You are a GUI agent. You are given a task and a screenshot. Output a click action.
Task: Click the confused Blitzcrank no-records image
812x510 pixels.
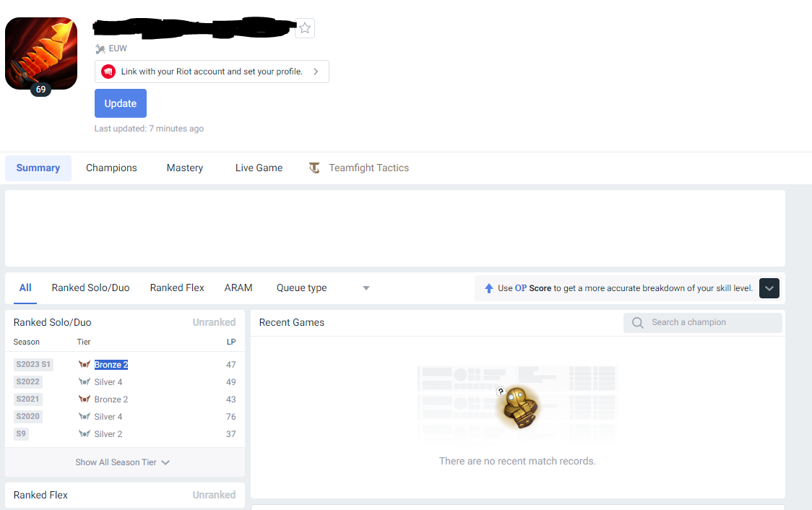click(x=518, y=407)
